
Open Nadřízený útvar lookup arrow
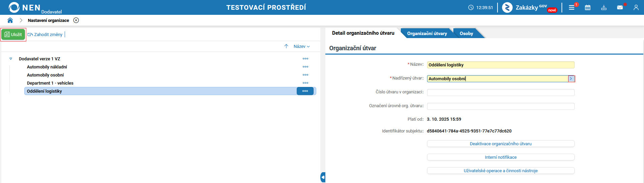(571, 79)
